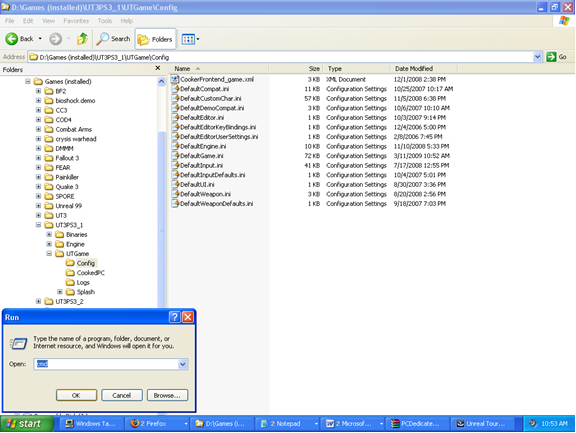
Task: Open the View menu
Action: coord(48,21)
